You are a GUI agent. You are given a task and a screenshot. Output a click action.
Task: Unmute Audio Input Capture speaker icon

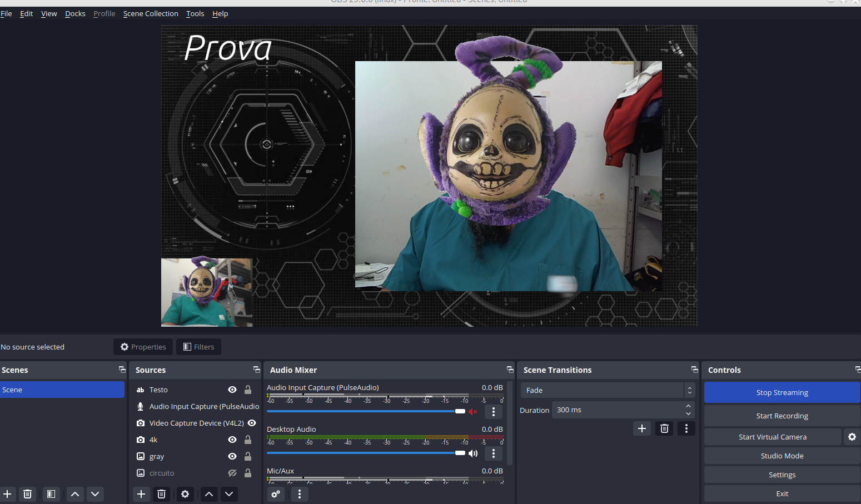(473, 412)
